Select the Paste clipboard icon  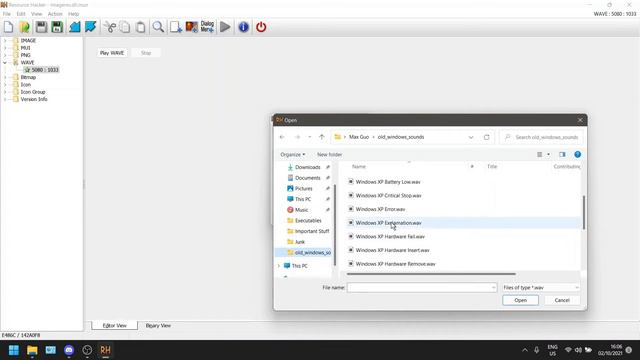pyautogui.click(x=140, y=27)
